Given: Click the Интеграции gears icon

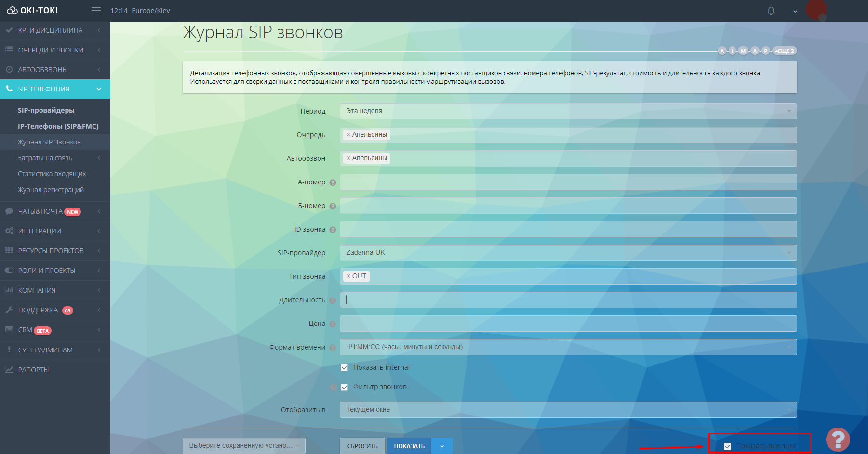Looking at the screenshot, I should pyautogui.click(x=9, y=231).
